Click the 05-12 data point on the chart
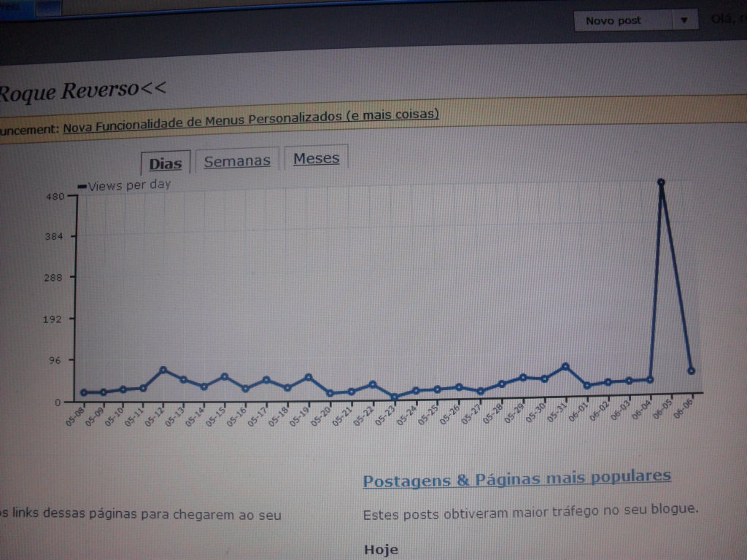 (x=163, y=370)
